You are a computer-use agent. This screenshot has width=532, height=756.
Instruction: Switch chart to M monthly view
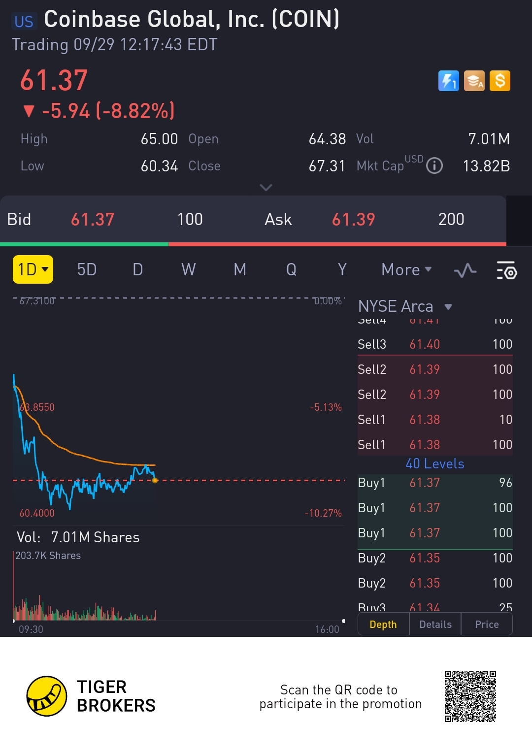pyautogui.click(x=240, y=270)
